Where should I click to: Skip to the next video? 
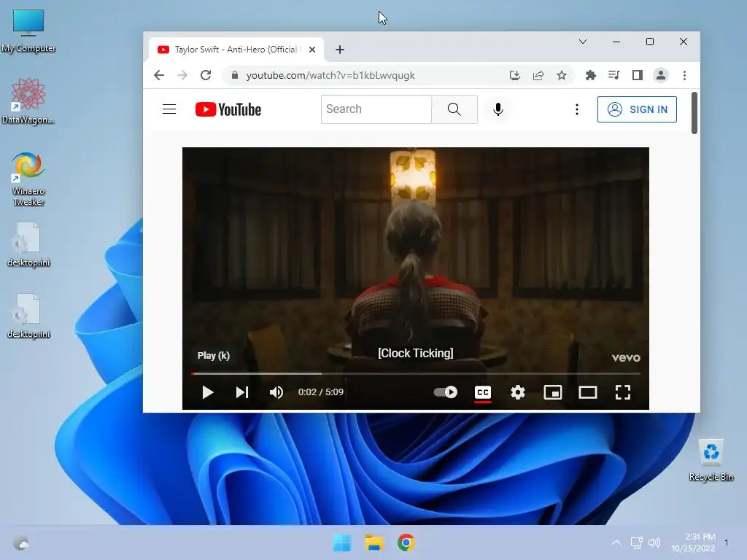242,392
